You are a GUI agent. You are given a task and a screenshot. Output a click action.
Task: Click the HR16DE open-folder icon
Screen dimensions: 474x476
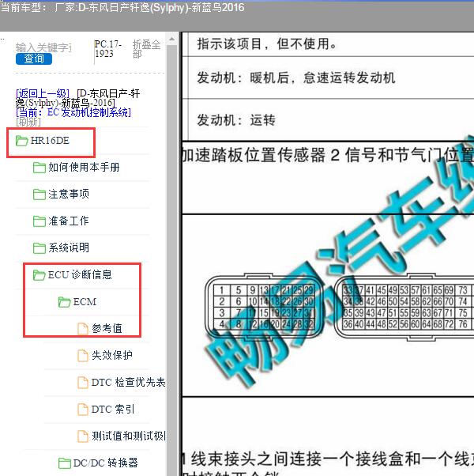click(21, 141)
